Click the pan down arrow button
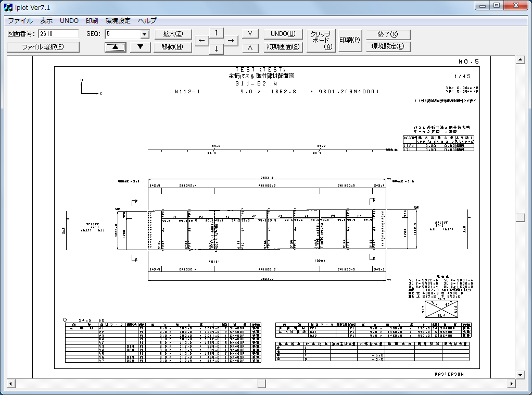 [x=216, y=49]
